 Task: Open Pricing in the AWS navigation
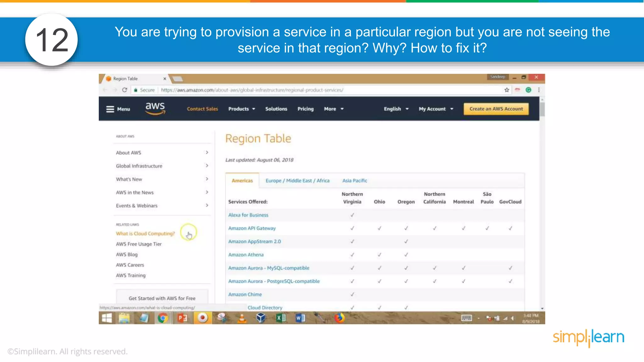coord(305,109)
